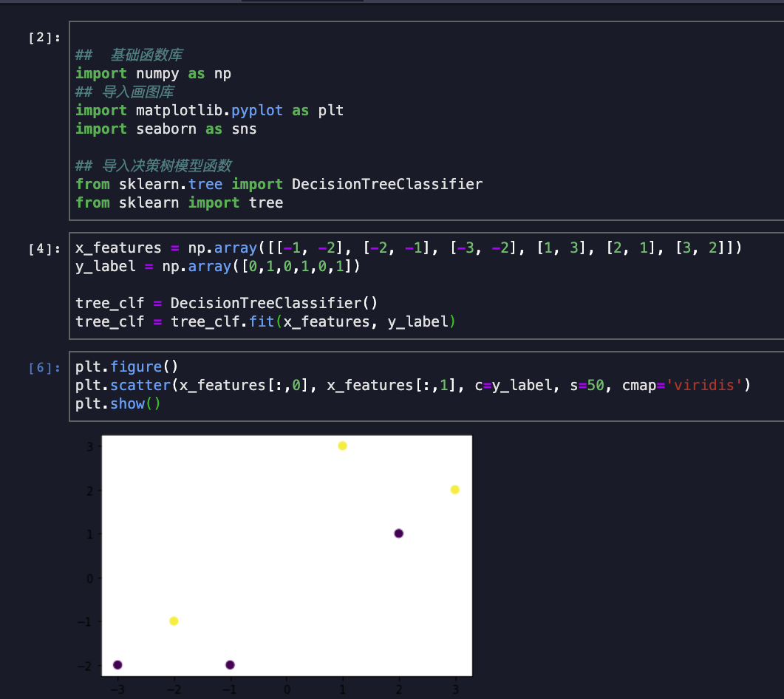784x699 pixels.
Task: Click the 'import seaborn as sns' line
Action: coord(166,129)
